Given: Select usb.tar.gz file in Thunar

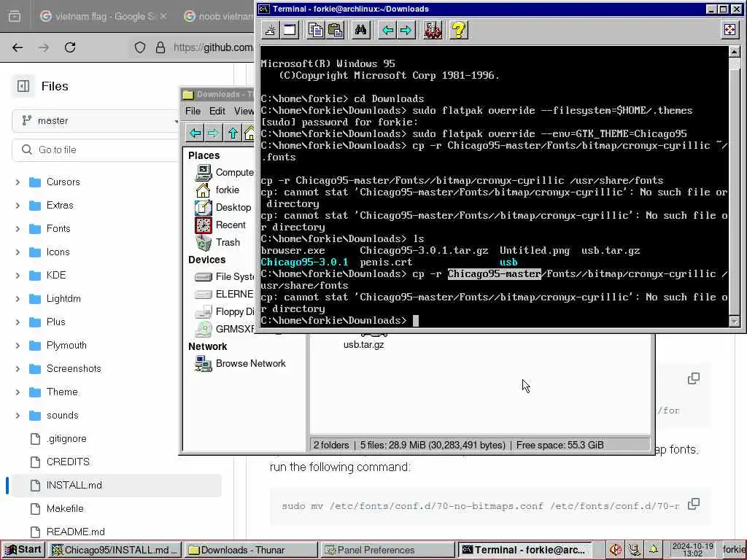Looking at the screenshot, I should coord(363,344).
